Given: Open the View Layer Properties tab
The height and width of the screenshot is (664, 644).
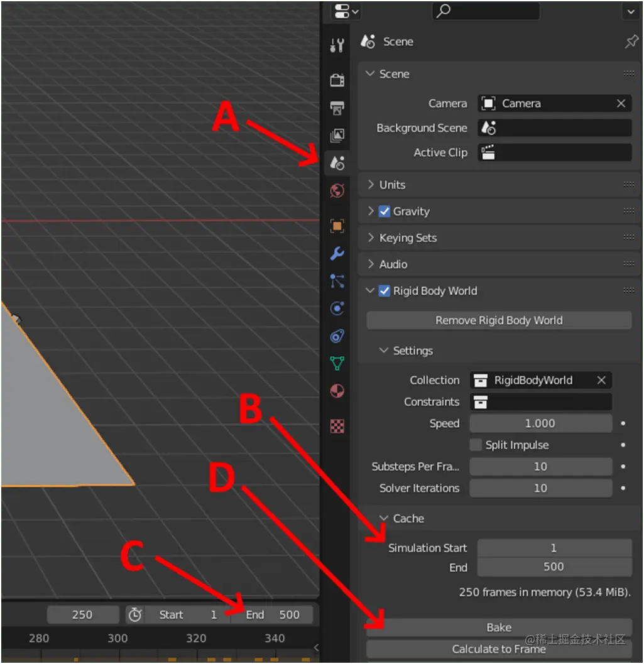Looking at the screenshot, I should pyautogui.click(x=337, y=134).
